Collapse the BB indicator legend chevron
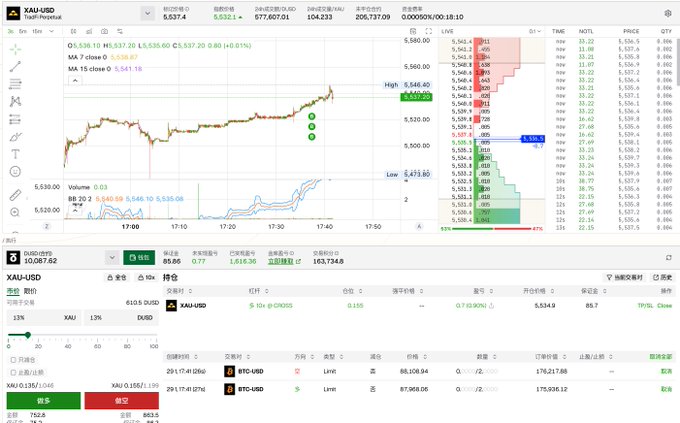 click(75, 210)
